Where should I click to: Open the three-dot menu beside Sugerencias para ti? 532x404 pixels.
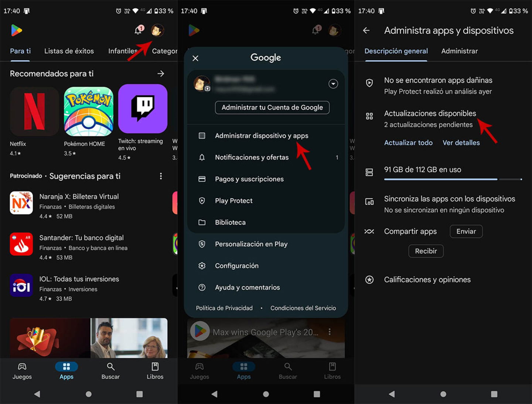[161, 176]
